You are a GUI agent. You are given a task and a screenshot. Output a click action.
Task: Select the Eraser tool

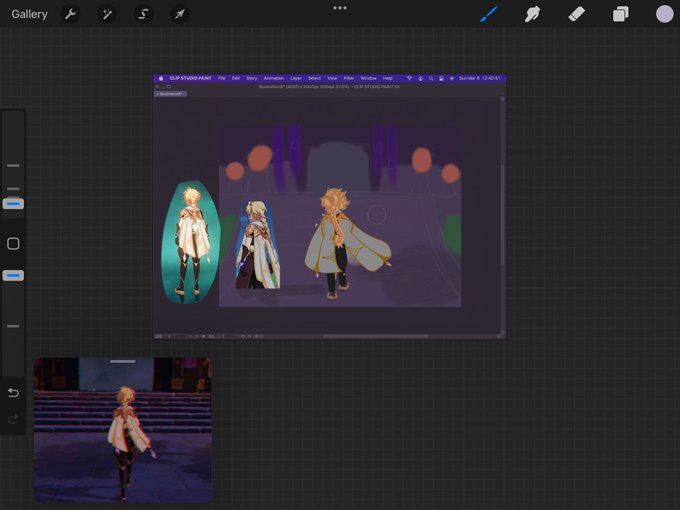[x=576, y=14]
